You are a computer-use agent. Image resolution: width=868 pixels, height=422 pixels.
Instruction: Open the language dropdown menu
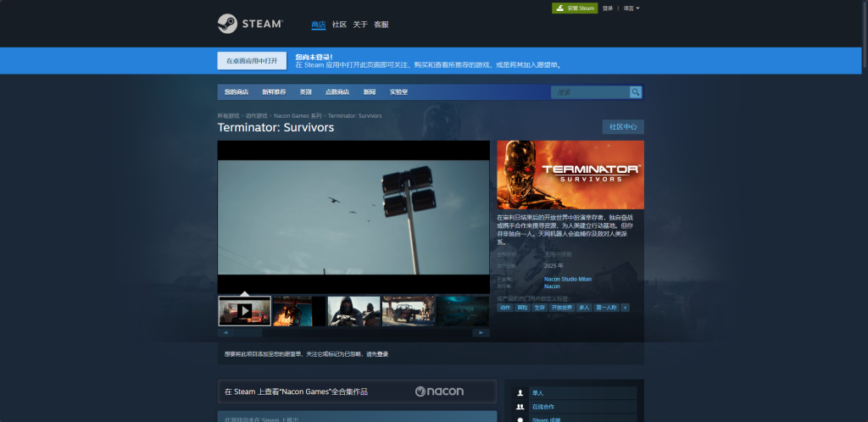(x=632, y=8)
